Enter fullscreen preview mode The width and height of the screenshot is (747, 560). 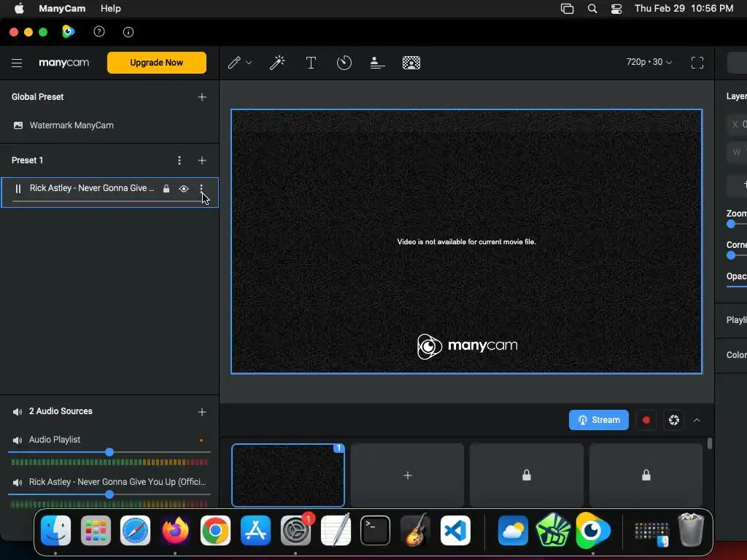coord(697,63)
